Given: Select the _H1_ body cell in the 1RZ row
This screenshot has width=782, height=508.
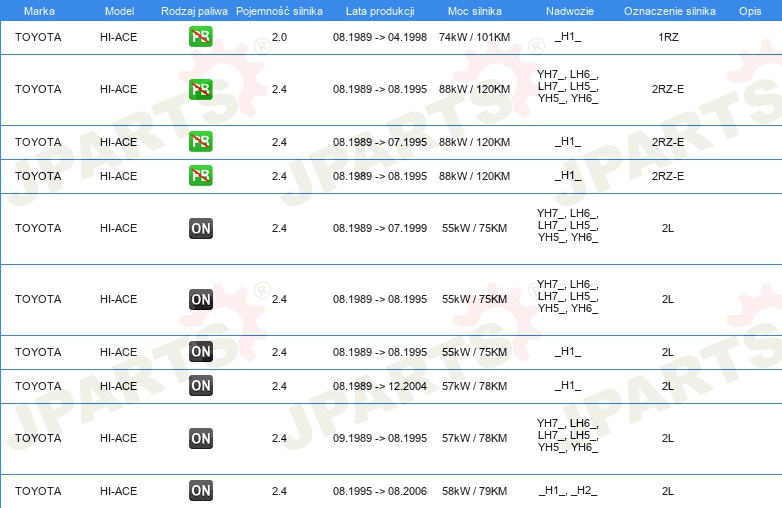Looking at the screenshot, I should point(568,36).
